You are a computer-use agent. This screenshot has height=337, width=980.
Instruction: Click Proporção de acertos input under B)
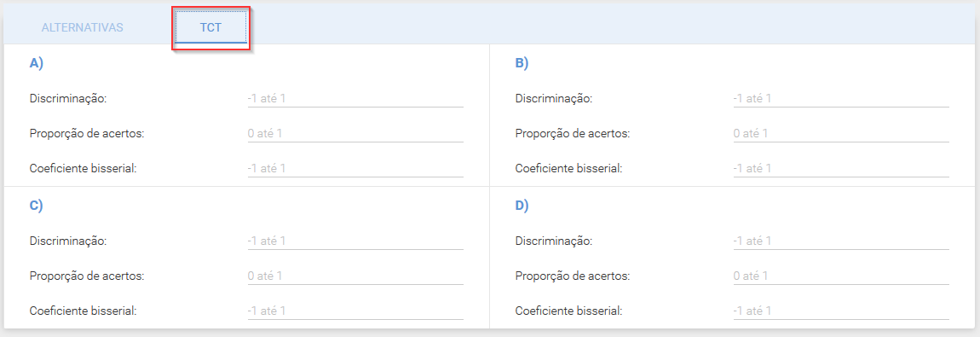click(x=841, y=134)
